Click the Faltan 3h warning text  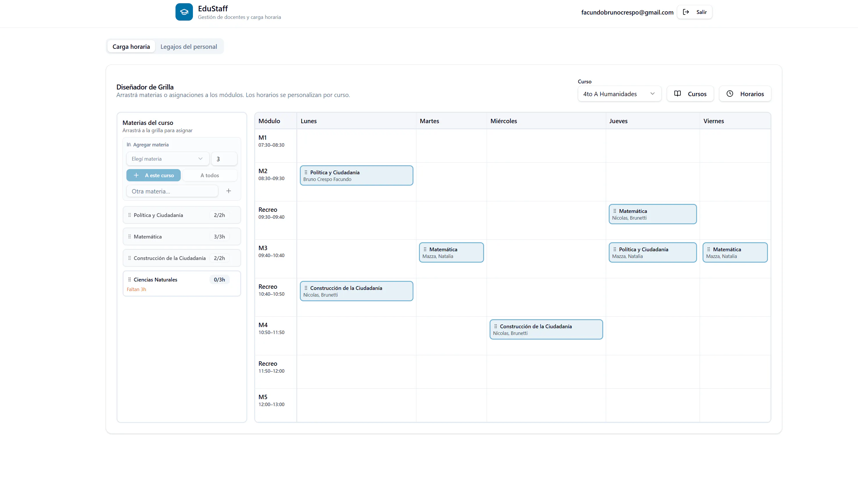coord(136,289)
